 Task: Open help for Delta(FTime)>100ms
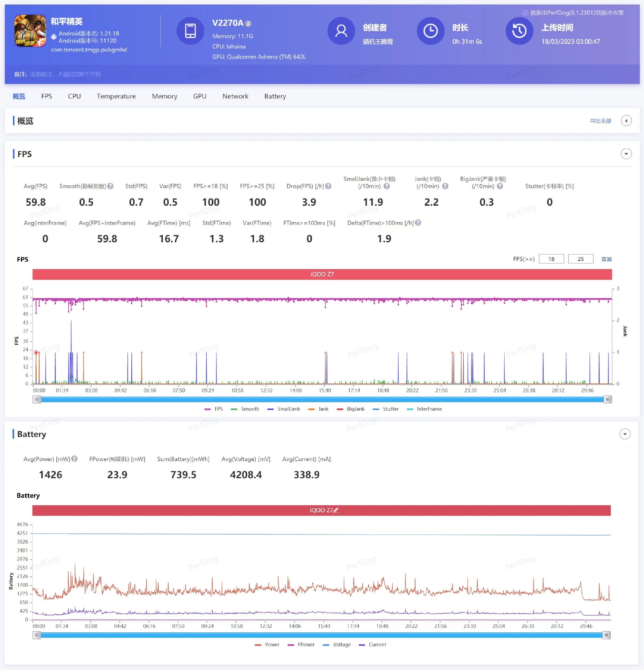(x=418, y=223)
